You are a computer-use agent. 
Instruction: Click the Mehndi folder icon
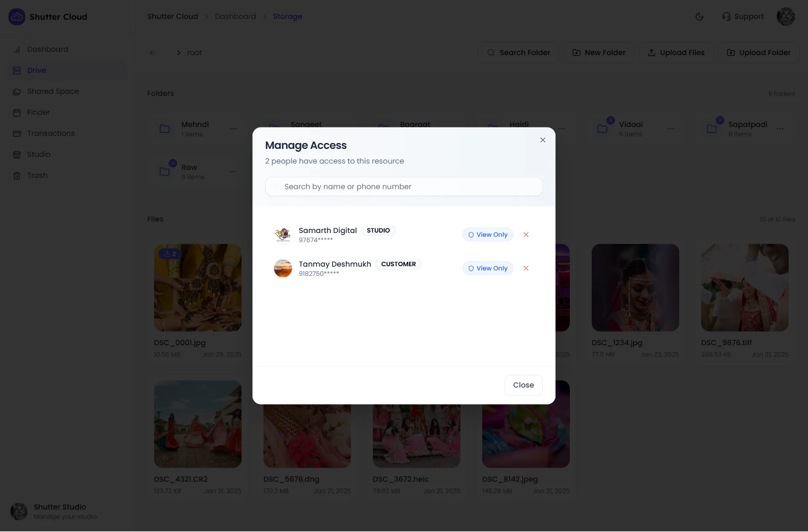click(165, 129)
